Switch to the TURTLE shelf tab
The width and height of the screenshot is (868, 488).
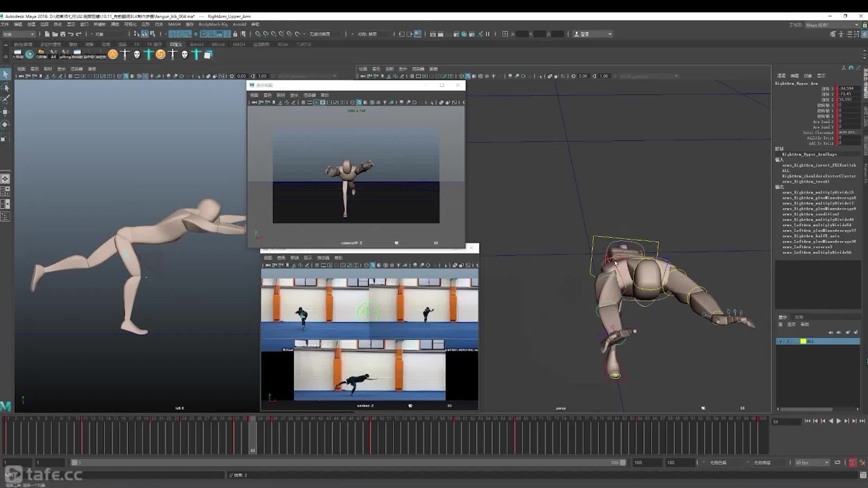point(304,44)
